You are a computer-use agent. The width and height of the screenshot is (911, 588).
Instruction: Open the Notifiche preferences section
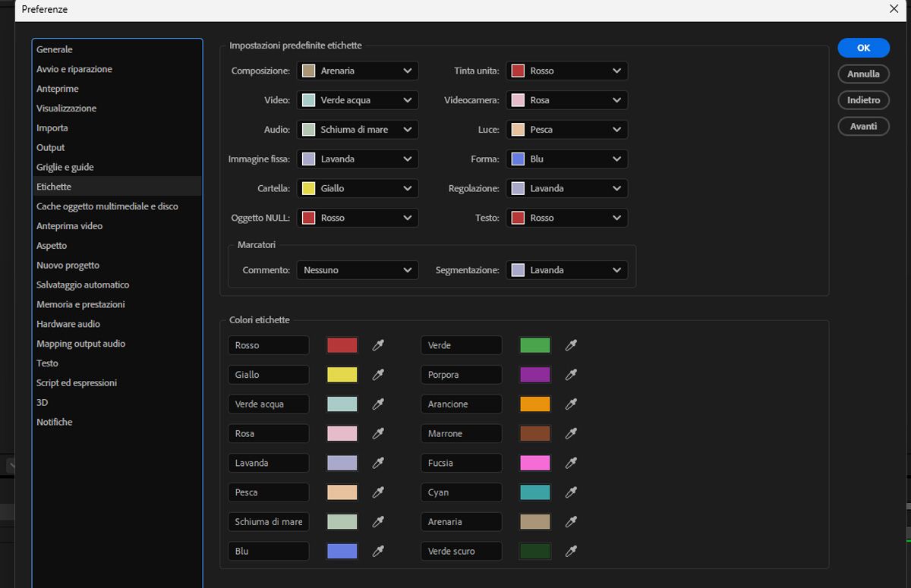tap(118, 422)
